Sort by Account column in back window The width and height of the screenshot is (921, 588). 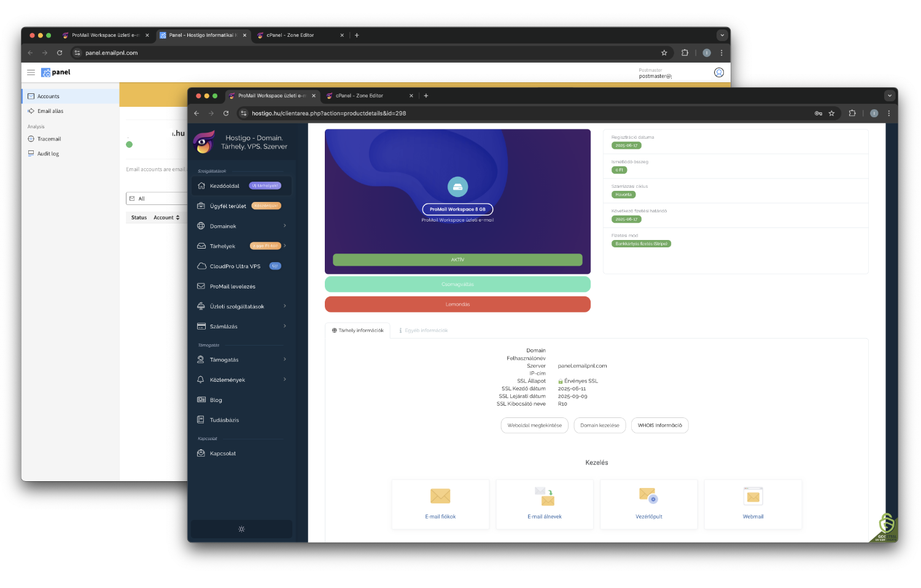(166, 217)
